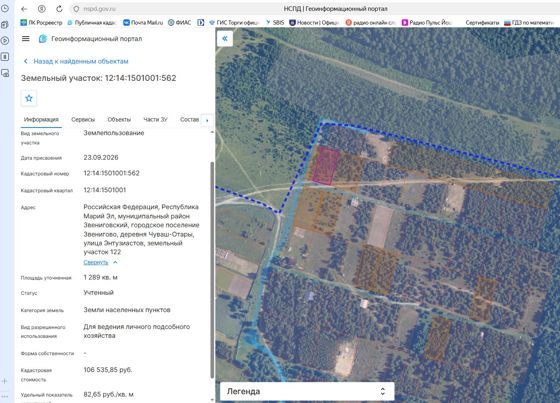Viewport: 560px width, 403px height.
Task: Open the ГИС Торги bookmark
Action: pyautogui.click(x=234, y=23)
